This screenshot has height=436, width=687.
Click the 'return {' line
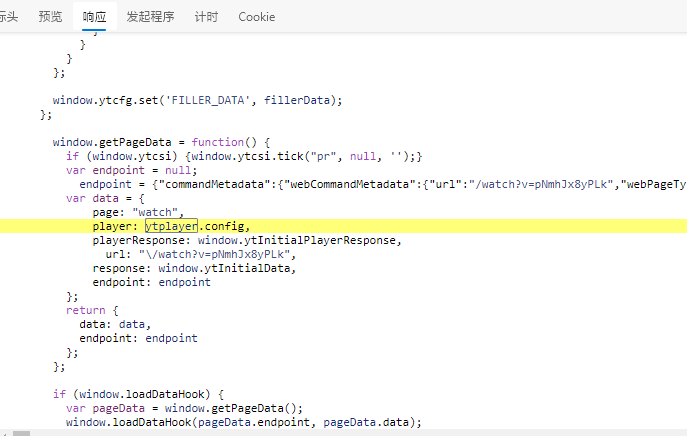tap(92, 311)
